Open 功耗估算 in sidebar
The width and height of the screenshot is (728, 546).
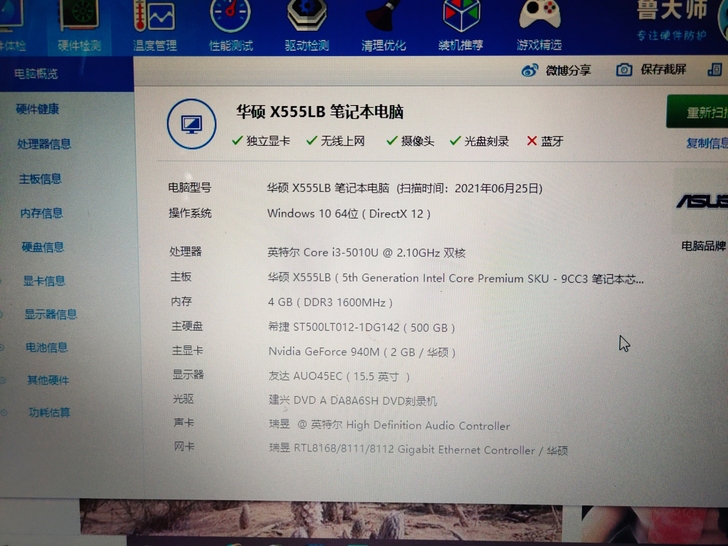click(x=50, y=412)
